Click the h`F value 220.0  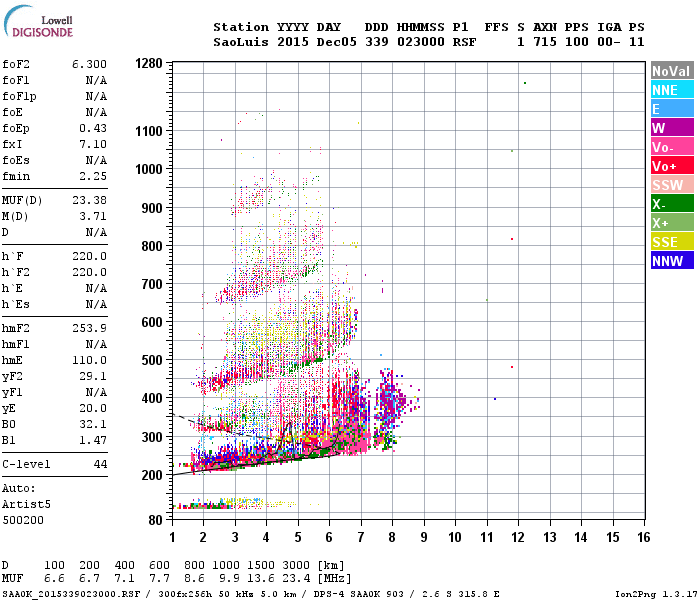89,256
